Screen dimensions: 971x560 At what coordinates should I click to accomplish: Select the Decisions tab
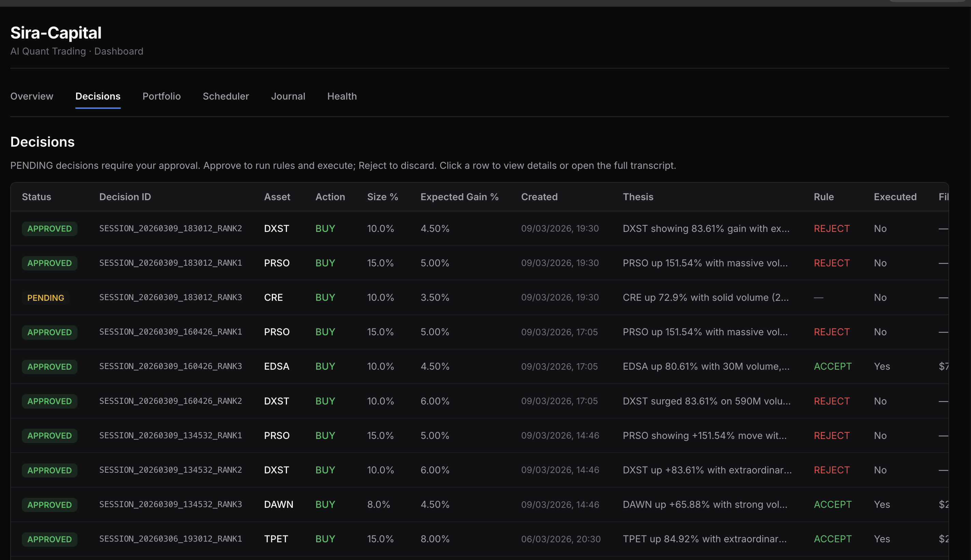[x=98, y=96]
